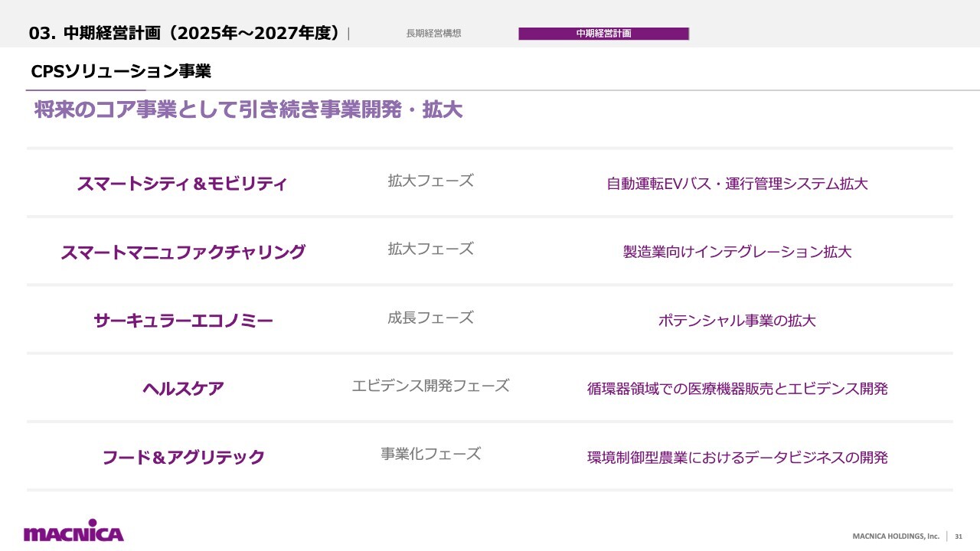The width and height of the screenshot is (980, 551).
Task: Click the section title 03. 中期経営計画（2025年～2027年度）
Action: pos(185,33)
